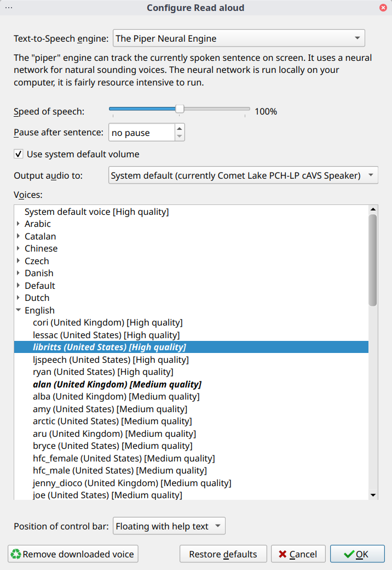The height and width of the screenshot is (570, 392).
Task: Close the Configure Read aloud dialog
Action: (x=383, y=8)
